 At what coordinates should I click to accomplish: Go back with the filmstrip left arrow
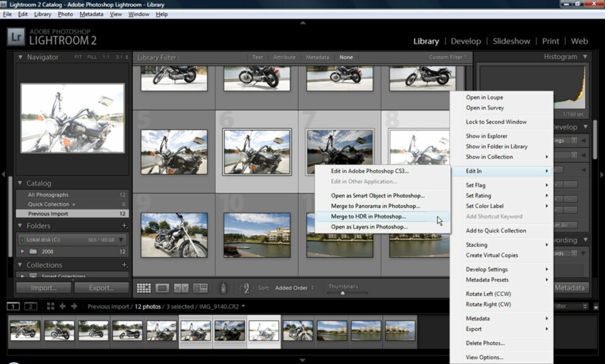[62, 306]
